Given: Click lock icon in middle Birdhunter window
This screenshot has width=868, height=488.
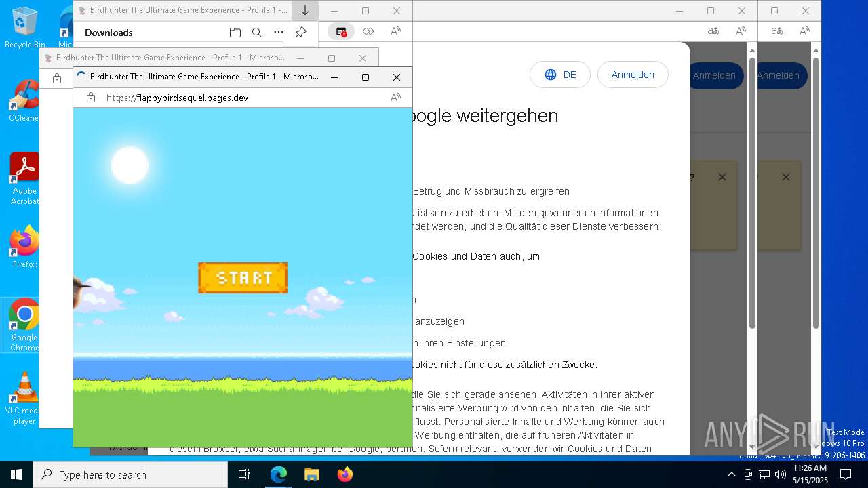Looking at the screenshot, I should click(57, 79).
